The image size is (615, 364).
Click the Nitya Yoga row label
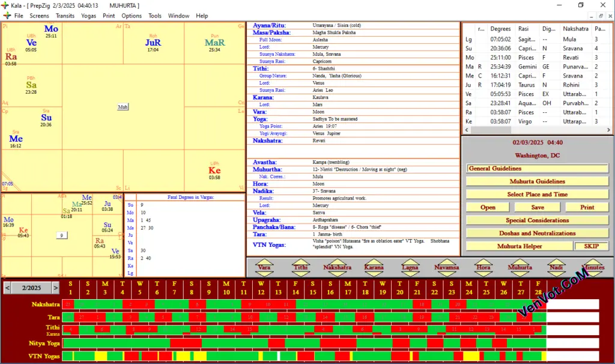point(44,343)
